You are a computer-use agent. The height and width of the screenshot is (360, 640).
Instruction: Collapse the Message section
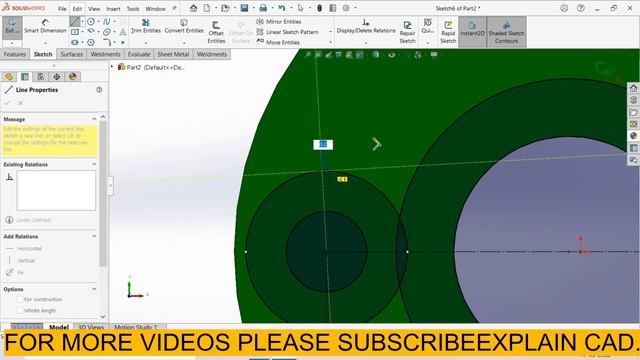[94, 119]
